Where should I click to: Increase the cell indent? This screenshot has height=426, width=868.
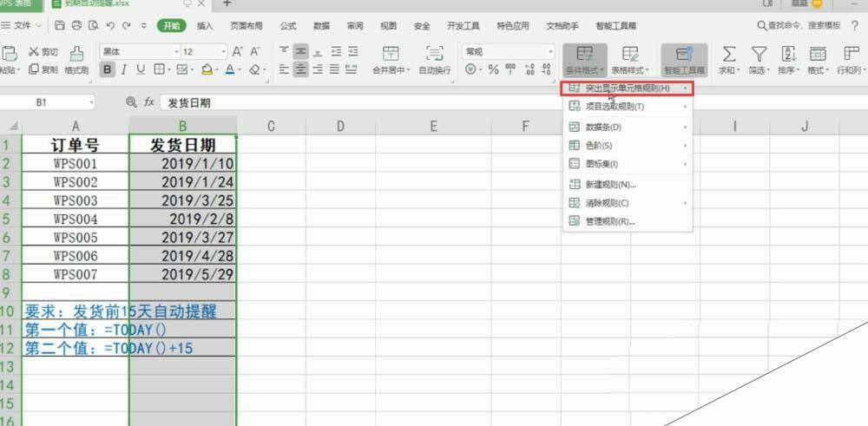(x=352, y=51)
